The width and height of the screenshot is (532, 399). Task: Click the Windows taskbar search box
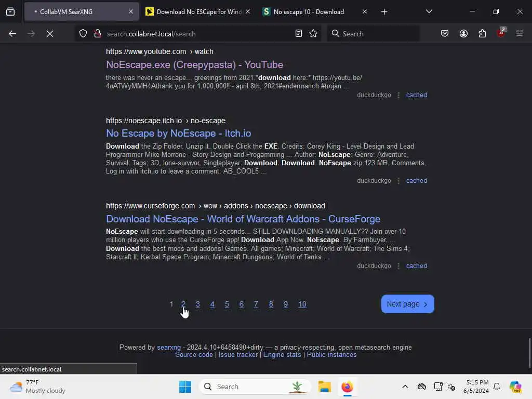coord(255,387)
